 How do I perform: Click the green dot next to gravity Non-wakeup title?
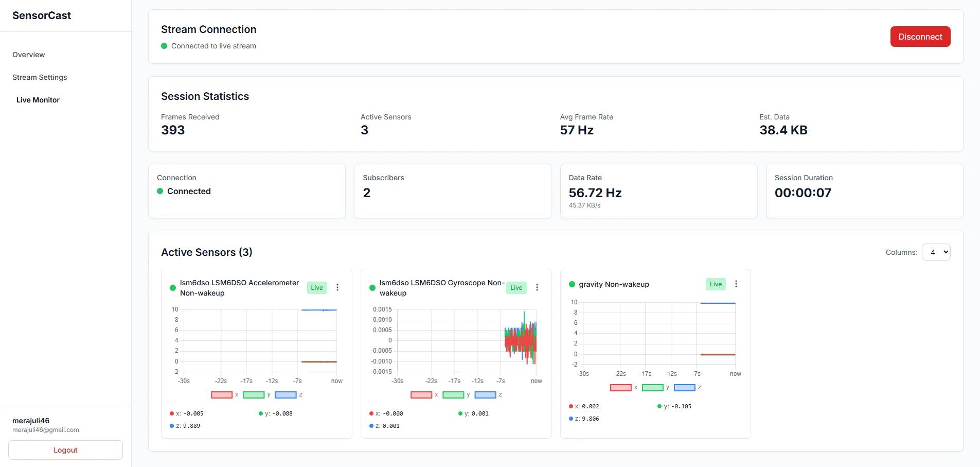(571, 284)
